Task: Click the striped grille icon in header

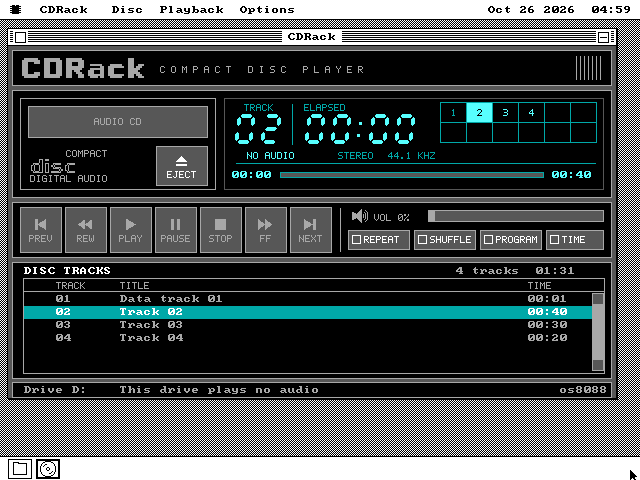Action: tap(588, 68)
